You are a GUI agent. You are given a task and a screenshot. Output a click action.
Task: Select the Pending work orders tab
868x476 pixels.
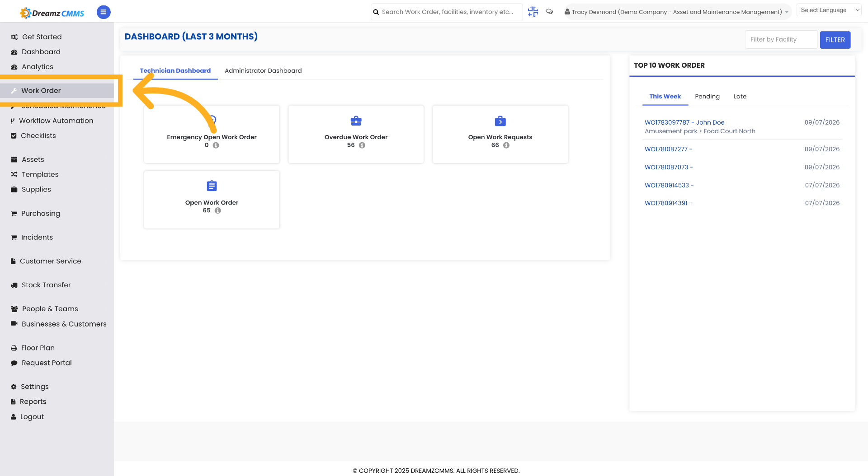click(x=707, y=96)
